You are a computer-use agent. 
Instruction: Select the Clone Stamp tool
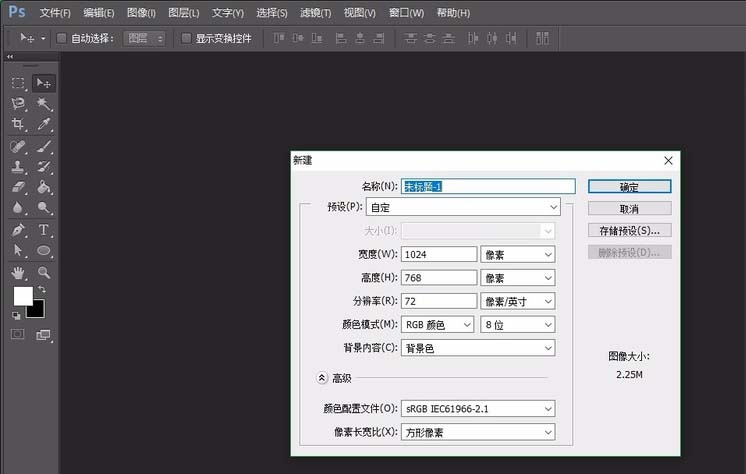pyautogui.click(x=18, y=167)
